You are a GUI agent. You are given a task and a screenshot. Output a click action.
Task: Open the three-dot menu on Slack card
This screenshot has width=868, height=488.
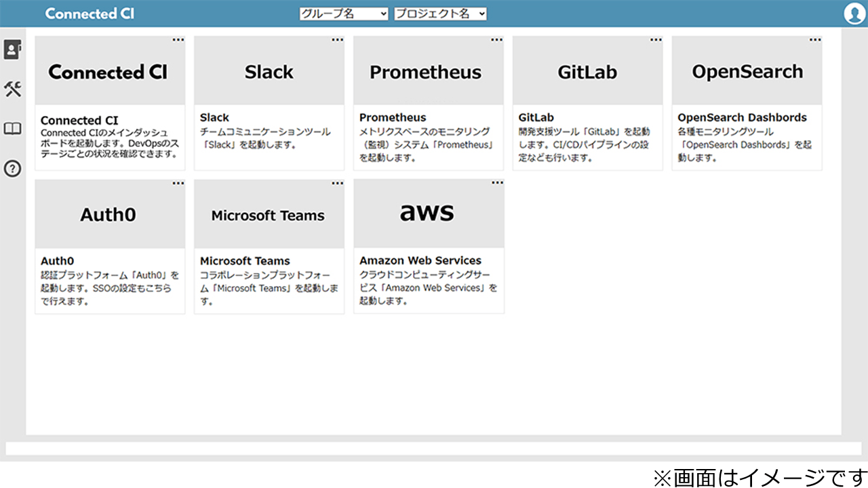tap(337, 40)
